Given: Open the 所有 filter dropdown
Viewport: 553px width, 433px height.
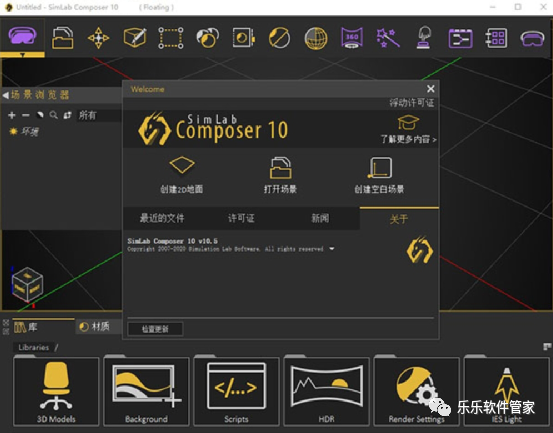Looking at the screenshot, I should click(99, 115).
